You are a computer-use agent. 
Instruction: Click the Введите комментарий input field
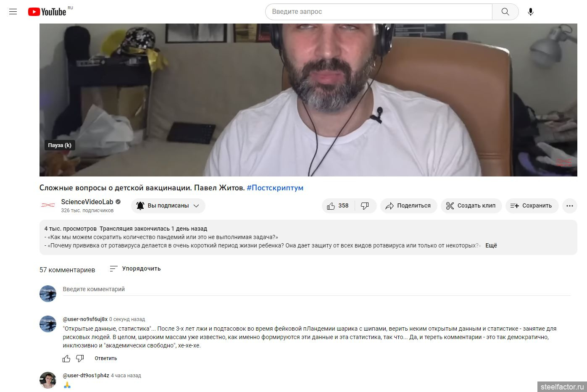(316, 289)
